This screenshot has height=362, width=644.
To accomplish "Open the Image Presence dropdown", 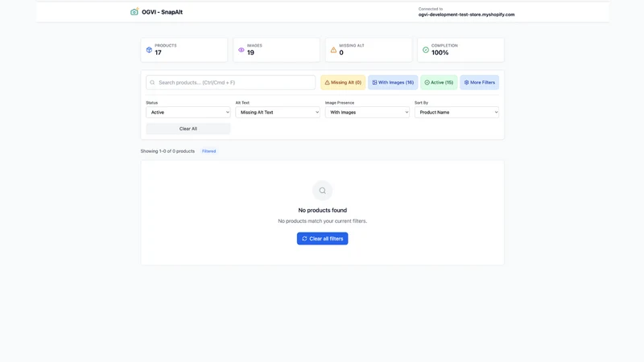I will 367,112.
